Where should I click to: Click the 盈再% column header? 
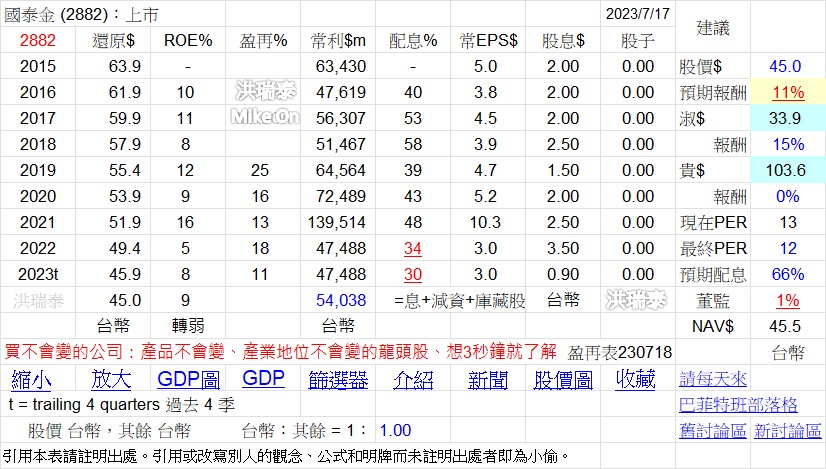(263, 41)
